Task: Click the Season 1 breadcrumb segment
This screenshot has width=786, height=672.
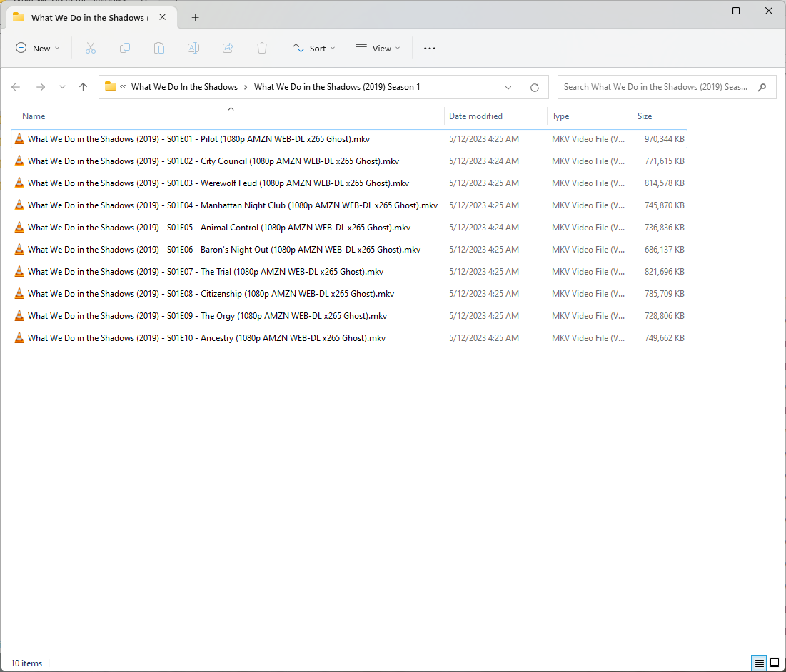Action: pyautogui.click(x=337, y=87)
